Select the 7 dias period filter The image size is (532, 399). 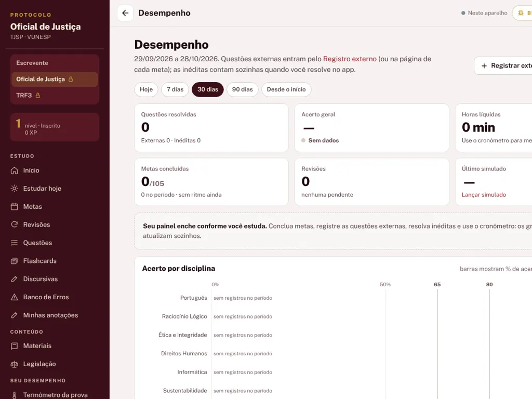coord(175,89)
